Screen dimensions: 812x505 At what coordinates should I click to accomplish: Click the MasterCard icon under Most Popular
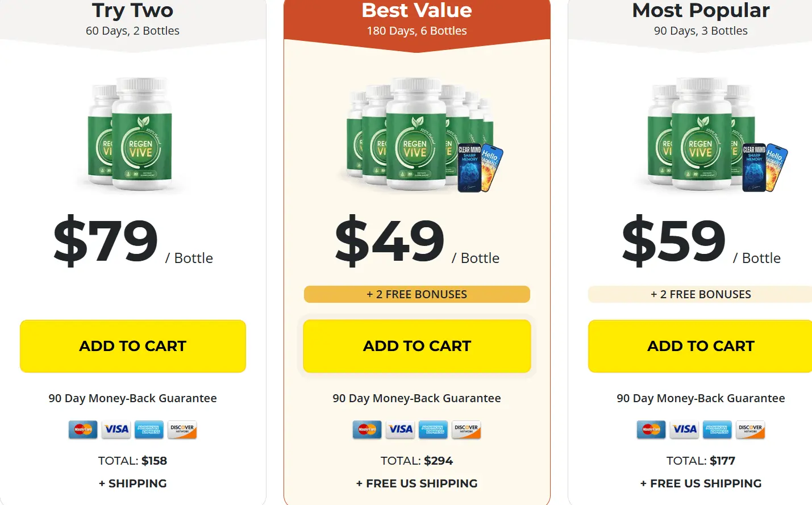coord(651,429)
